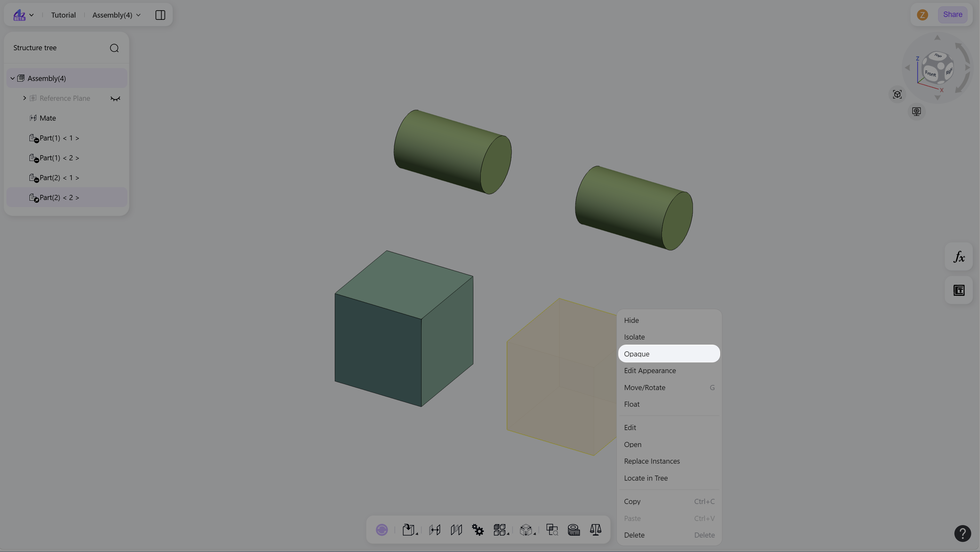Open the exploded view tool dropdown arrow
Image resolution: width=980 pixels, height=552 pixels.
pyautogui.click(x=534, y=534)
